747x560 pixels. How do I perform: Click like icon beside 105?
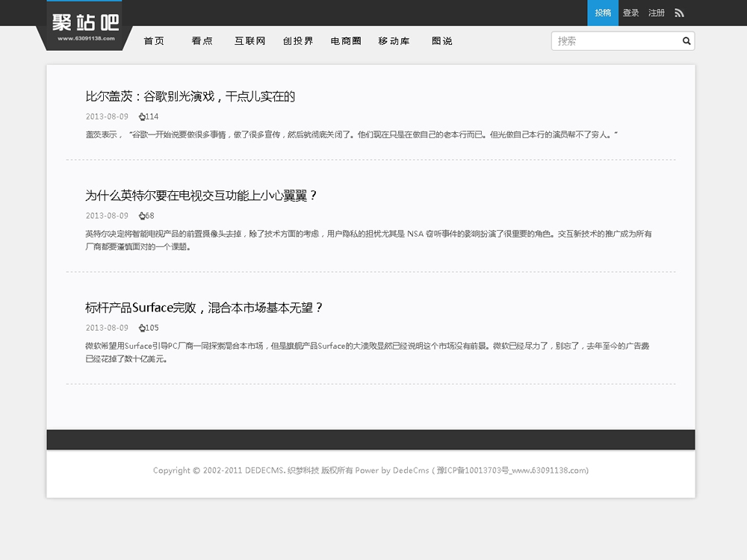click(141, 328)
